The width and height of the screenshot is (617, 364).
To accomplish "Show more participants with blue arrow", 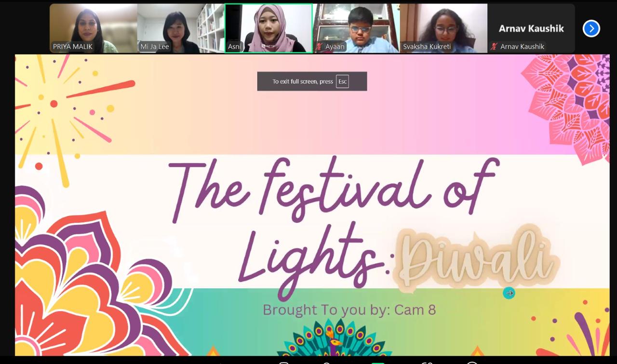I will 591,28.
